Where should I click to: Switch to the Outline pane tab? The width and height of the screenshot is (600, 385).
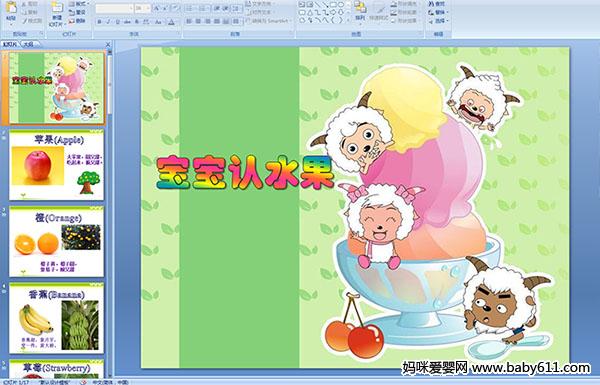[x=28, y=44]
